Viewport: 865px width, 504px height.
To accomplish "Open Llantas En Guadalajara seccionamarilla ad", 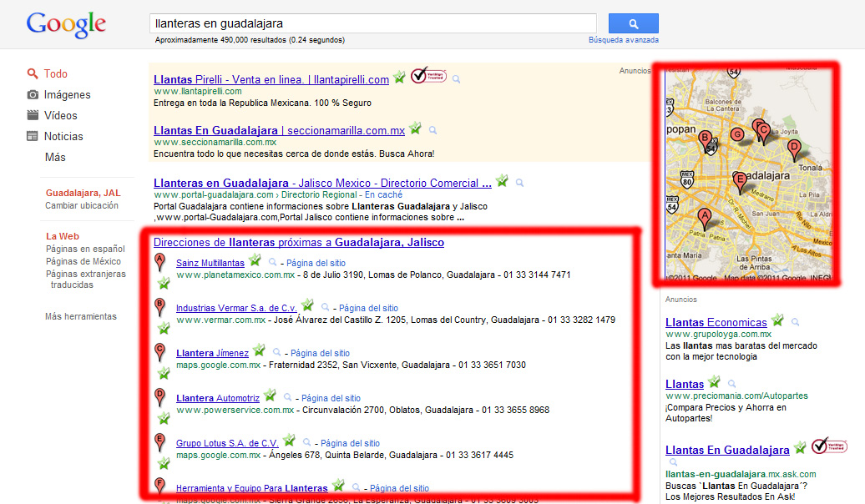I will click(279, 131).
